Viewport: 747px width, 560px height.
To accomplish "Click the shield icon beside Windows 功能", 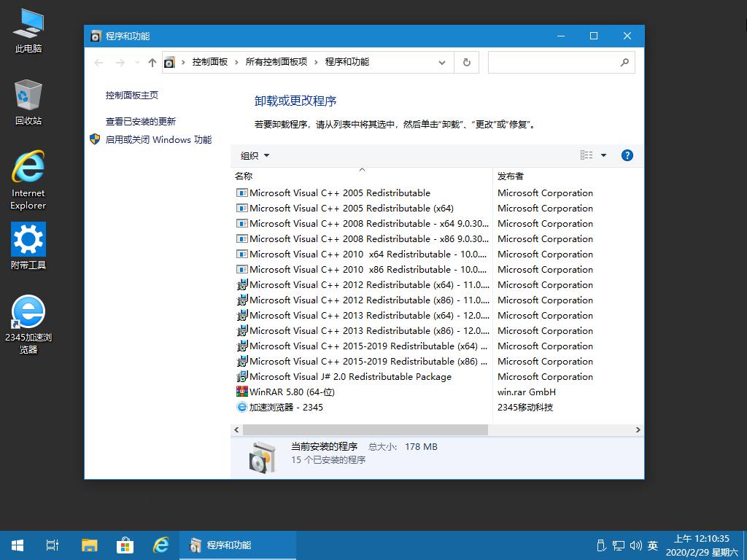I will click(96, 139).
